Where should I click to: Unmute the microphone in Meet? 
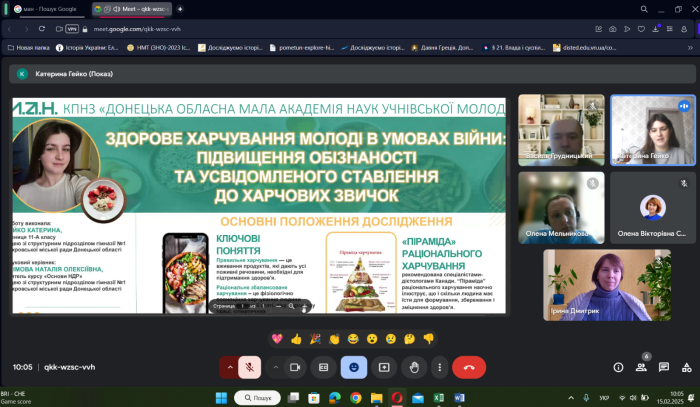click(x=248, y=367)
